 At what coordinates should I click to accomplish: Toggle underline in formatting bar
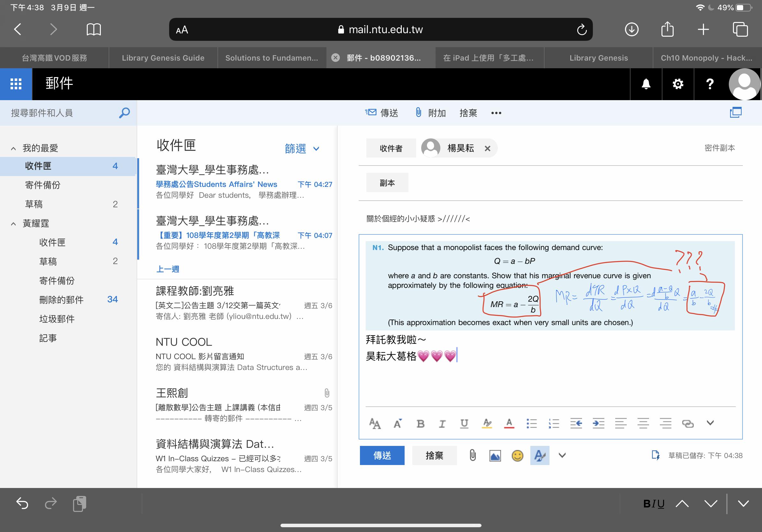coord(464,424)
